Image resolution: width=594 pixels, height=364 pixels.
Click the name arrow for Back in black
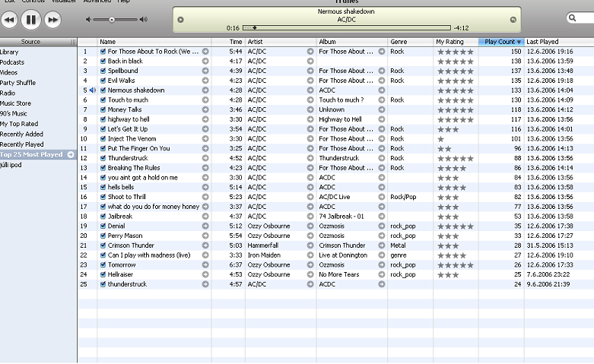coord(205,61)
